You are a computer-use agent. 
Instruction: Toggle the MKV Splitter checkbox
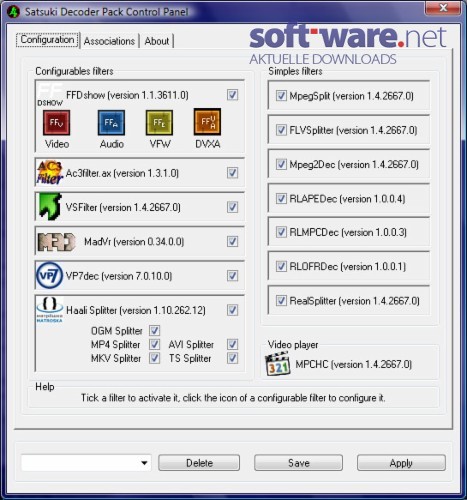tap(154, 358)
